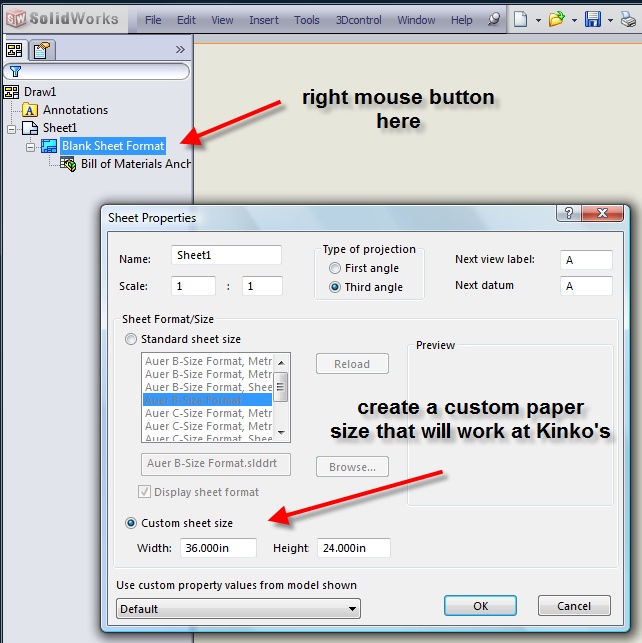This screenshot has width=642, height=643.
Task: Click the Height field showing 24.000in
Action: 353,548
